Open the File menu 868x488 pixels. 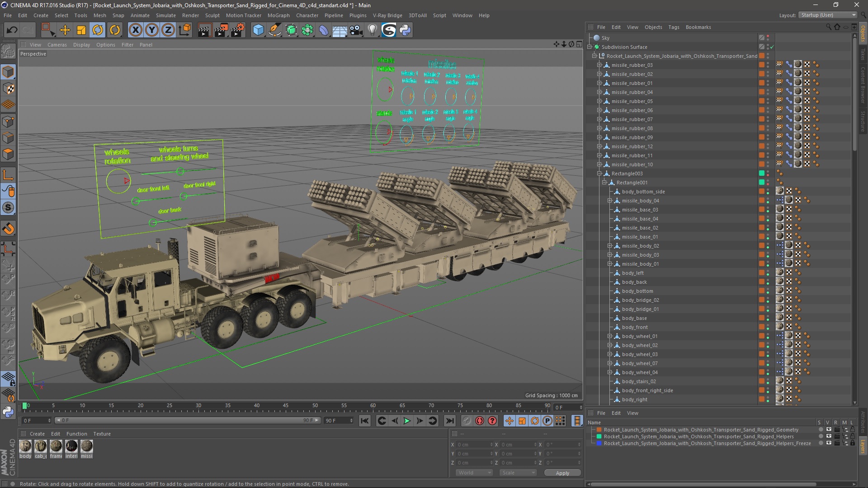click(8, 15)
